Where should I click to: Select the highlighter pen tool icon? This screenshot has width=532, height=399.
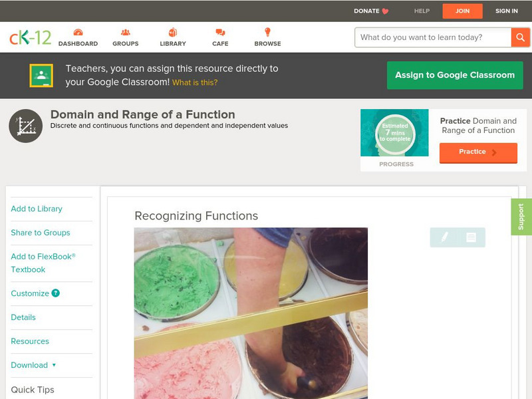[x=444, y=237]
